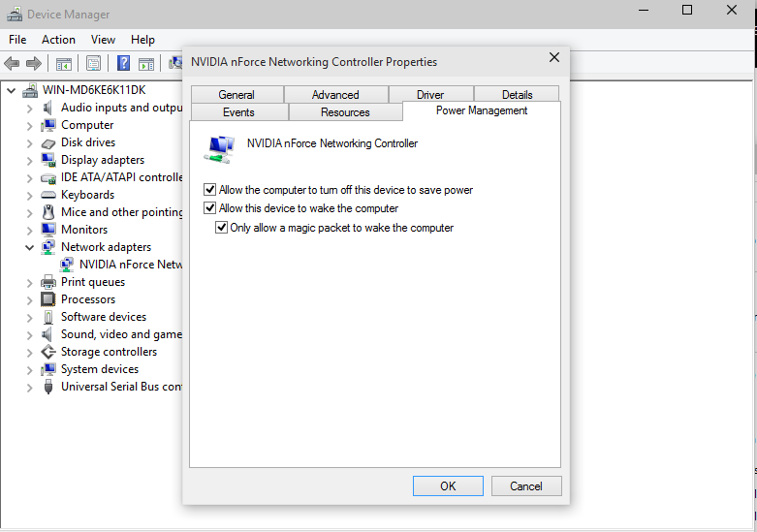Click the Mice and other pointing devices icon
The width and height of the screenshot is (757, 532).
pyautogui.click(x=48, y=212)
